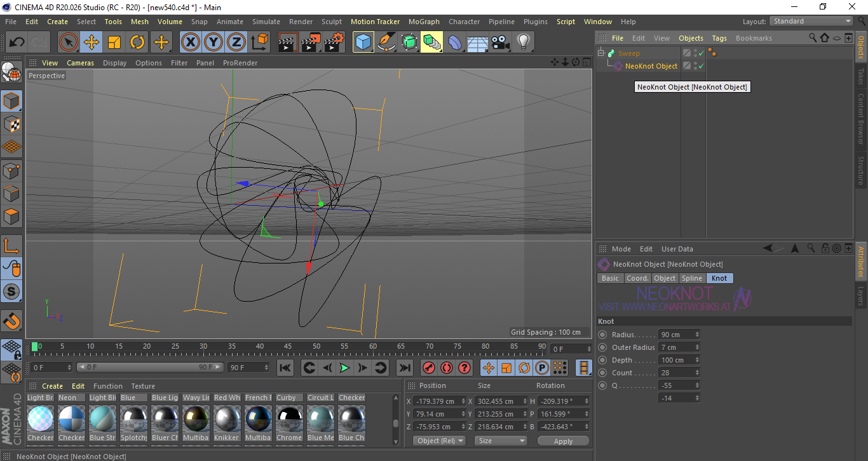
Task: Open Attributes User Data menu
Action: point(677,249)
